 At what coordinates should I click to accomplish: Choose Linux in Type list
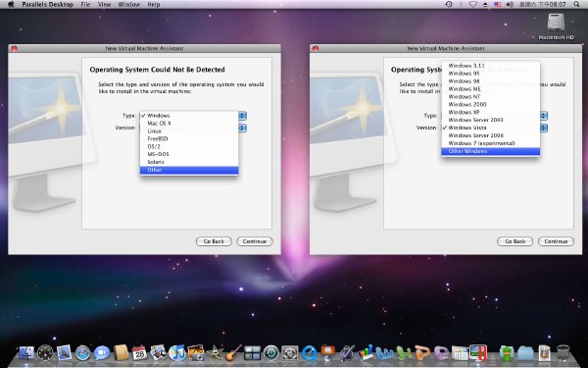pyautogui.click(x=189, y=131)
